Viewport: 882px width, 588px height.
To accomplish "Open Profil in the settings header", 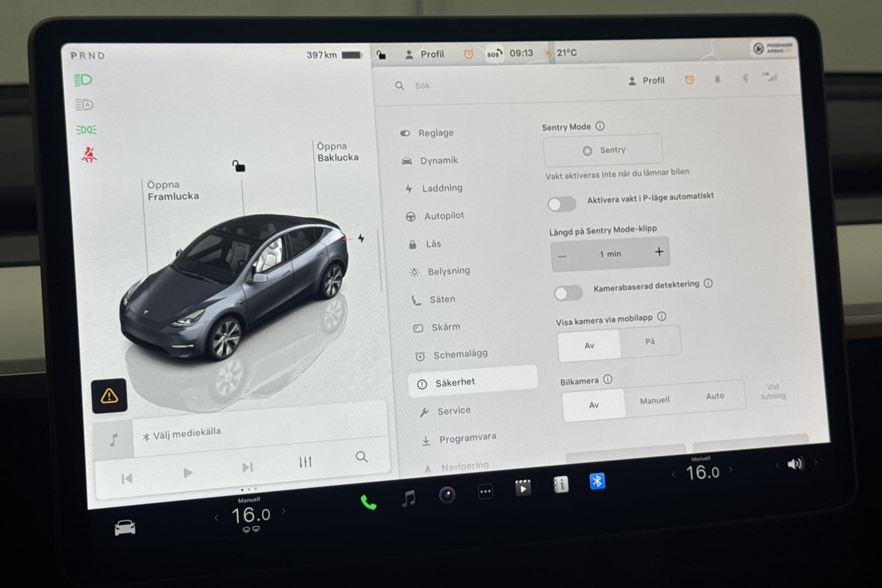I will pyautogui.click(x=646, y=81).
